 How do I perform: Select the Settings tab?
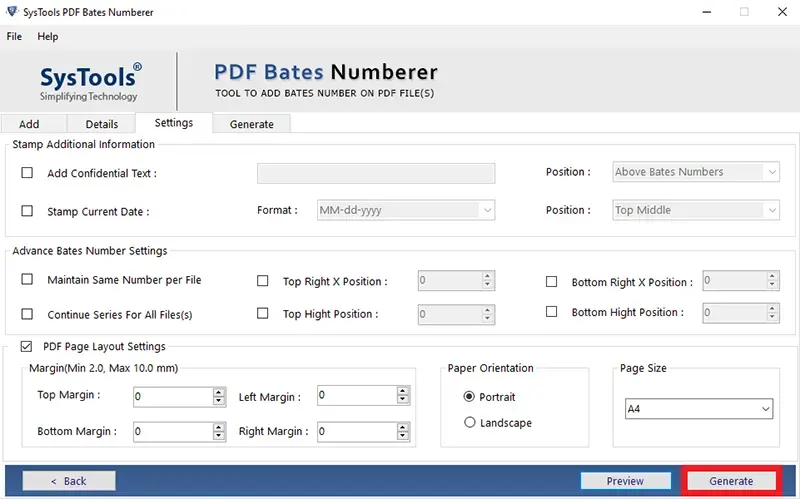[173, 123]
